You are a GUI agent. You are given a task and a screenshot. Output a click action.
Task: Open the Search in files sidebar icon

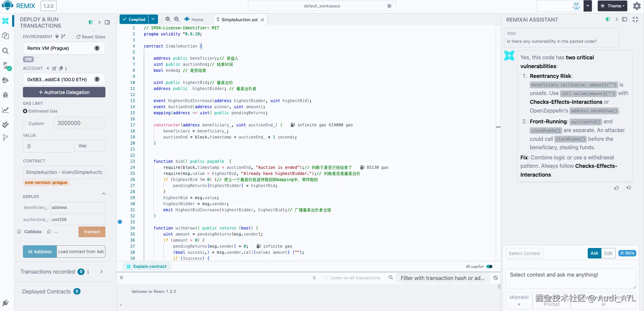5,51
